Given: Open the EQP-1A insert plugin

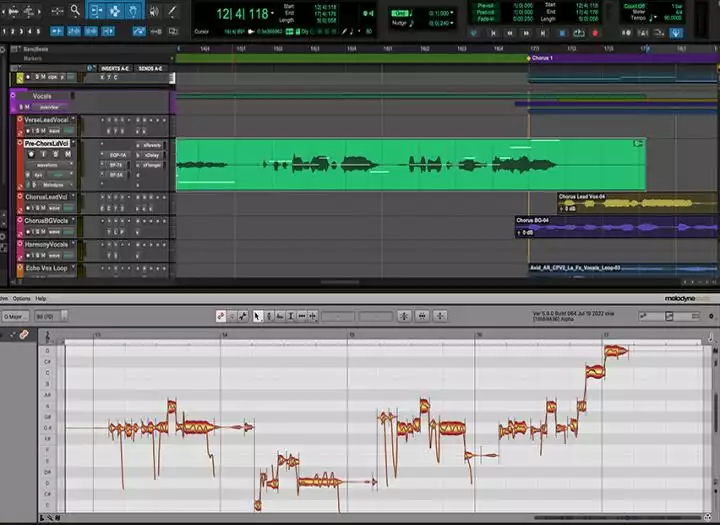Looking at the screenshot, I should point(118,155).
